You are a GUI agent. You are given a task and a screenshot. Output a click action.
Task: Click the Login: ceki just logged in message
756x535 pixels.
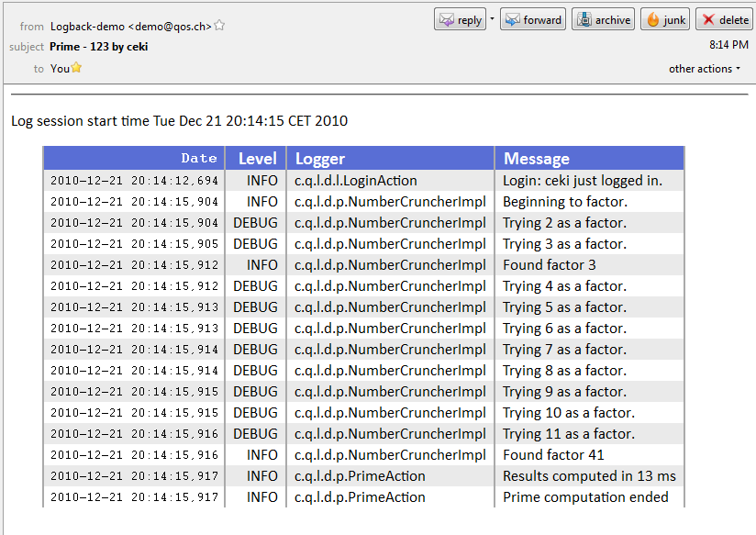pyautogui.click(x=583, y=181)
